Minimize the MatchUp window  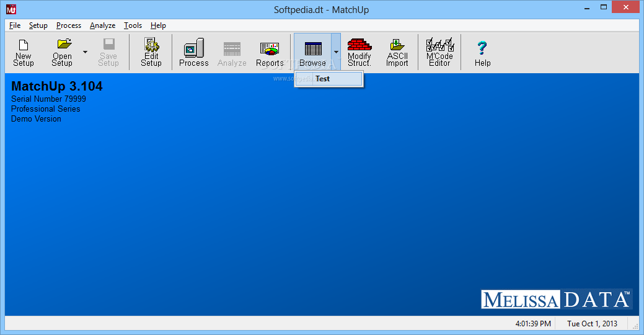[x=588, y=7]
